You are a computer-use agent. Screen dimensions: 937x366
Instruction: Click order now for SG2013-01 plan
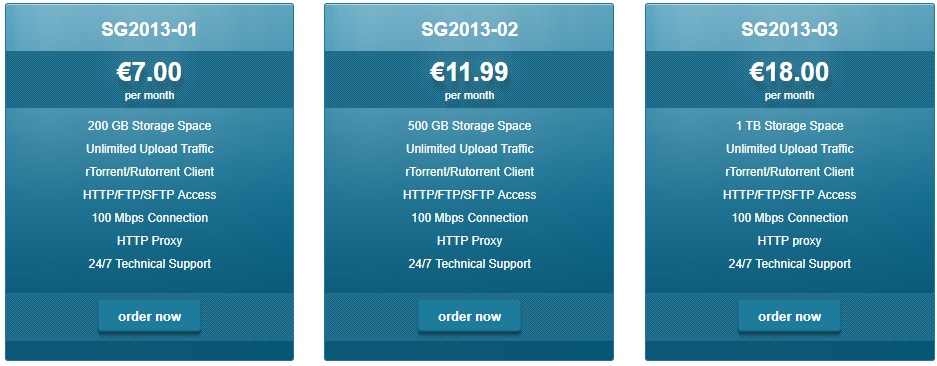149,316
